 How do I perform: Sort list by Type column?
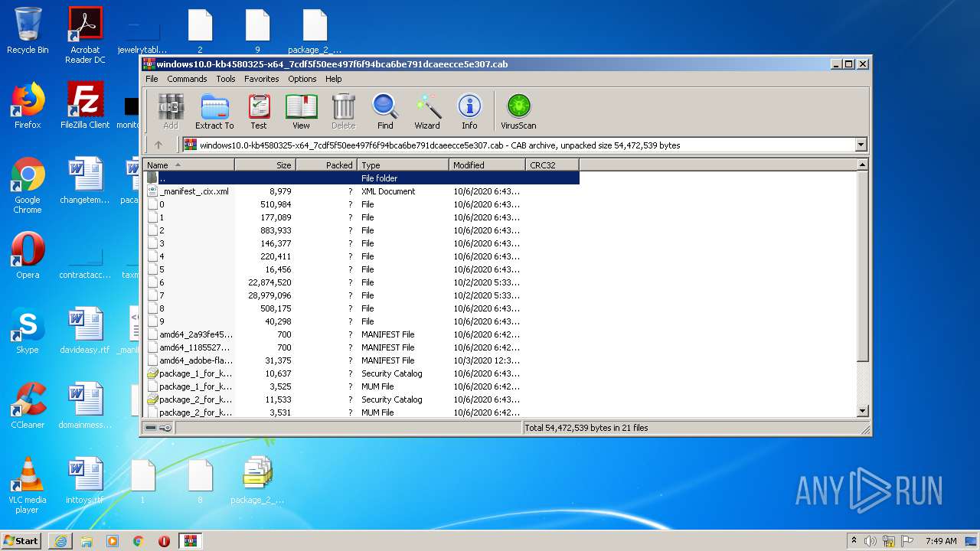pos(403,165)
